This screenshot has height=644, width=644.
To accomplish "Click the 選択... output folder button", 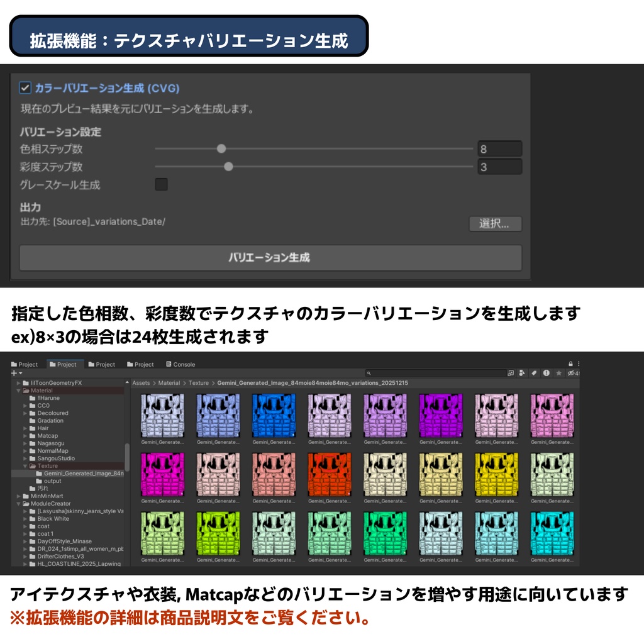I will tap(494, 225).
